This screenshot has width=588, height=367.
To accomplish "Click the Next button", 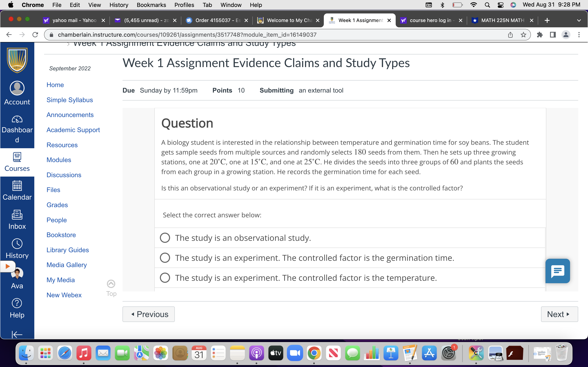I will click(x=559, y=314).
